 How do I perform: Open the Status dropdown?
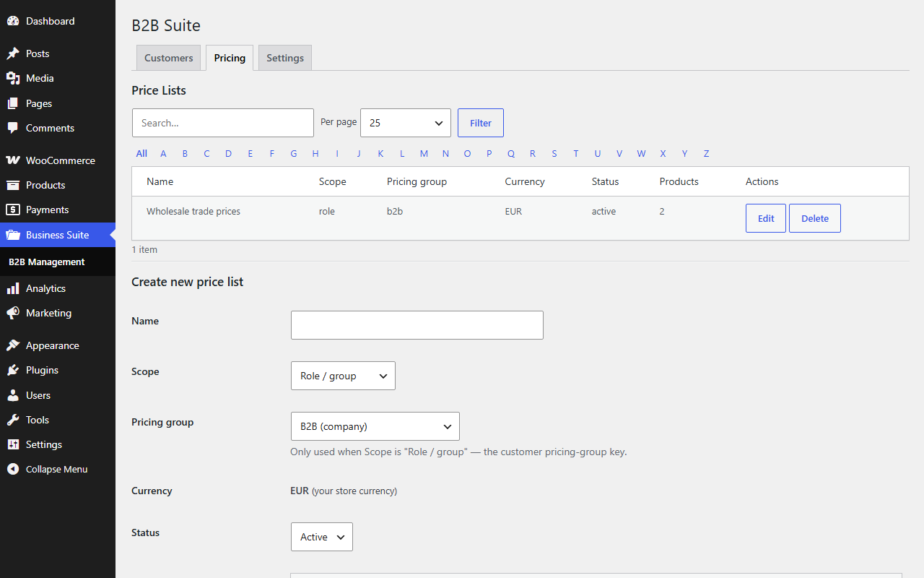click(322, 537)
